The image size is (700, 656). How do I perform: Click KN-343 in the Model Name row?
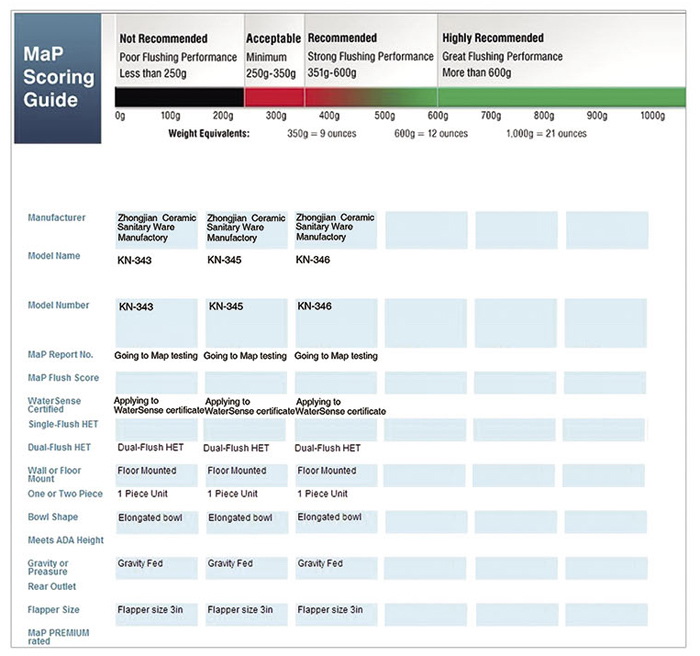(134, 260)
